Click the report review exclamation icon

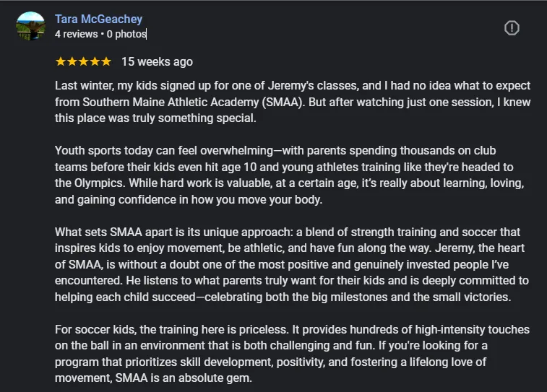tap(512, 28)
